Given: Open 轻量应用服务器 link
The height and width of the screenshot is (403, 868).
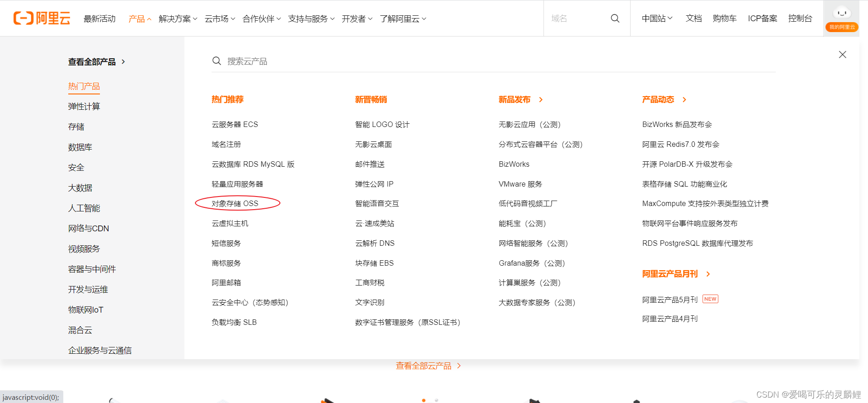Looking at the screenshot, I should (237, 184).
